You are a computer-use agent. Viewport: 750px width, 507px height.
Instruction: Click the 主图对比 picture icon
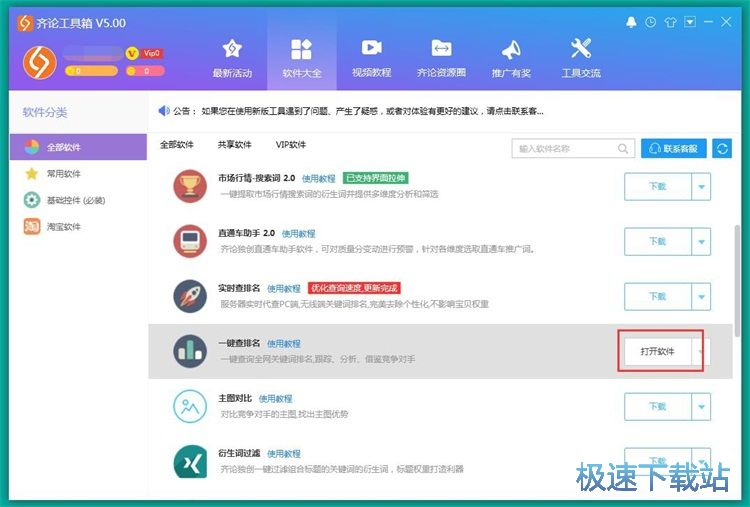coord(190,406)
